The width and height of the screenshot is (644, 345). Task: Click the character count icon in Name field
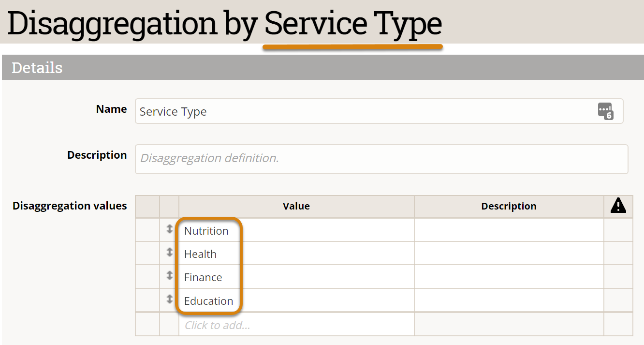pos(605,111)
